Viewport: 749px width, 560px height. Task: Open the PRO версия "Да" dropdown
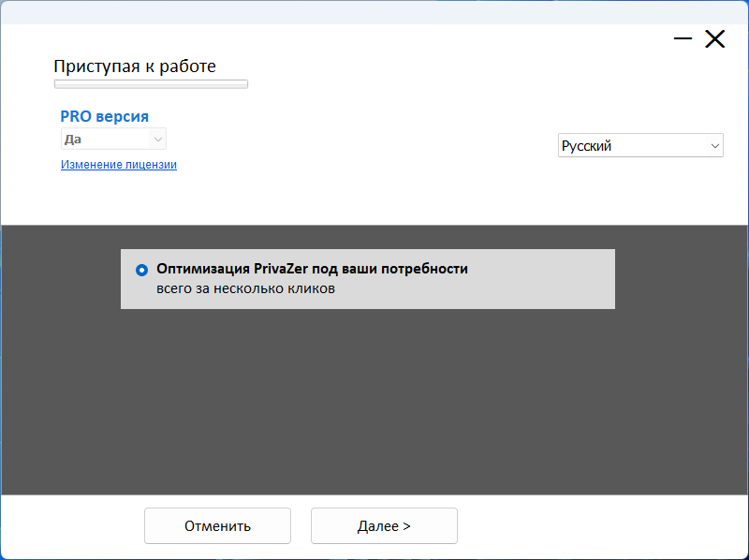pyautogui.click(x=113, y=140)
